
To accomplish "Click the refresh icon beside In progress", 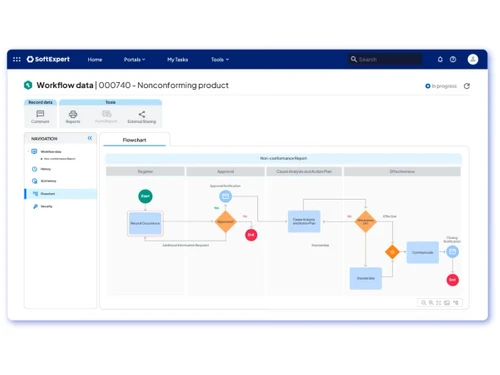I will tap(467, 86).
